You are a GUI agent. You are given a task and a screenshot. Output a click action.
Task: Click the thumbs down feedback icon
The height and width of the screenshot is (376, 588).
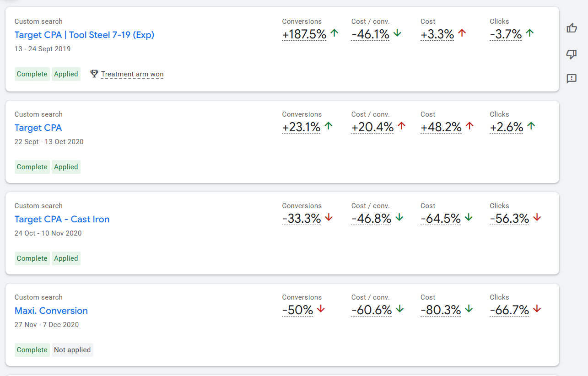pos(572,54)
